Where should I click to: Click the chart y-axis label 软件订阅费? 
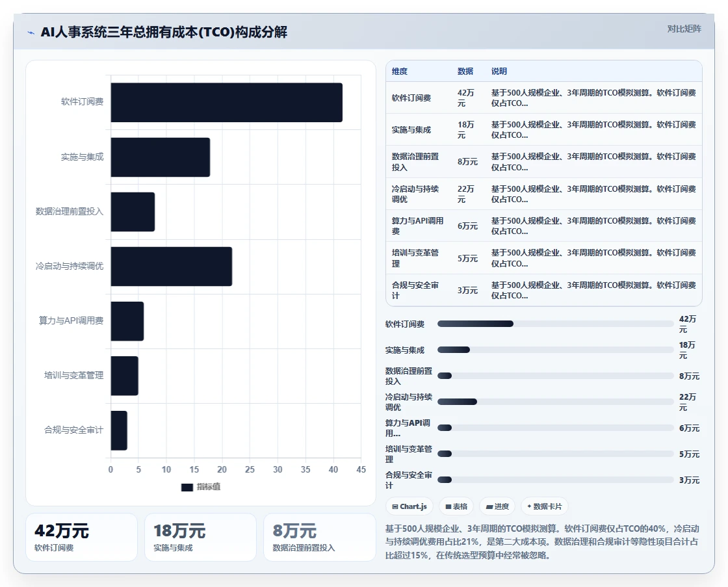coord(82,101)
